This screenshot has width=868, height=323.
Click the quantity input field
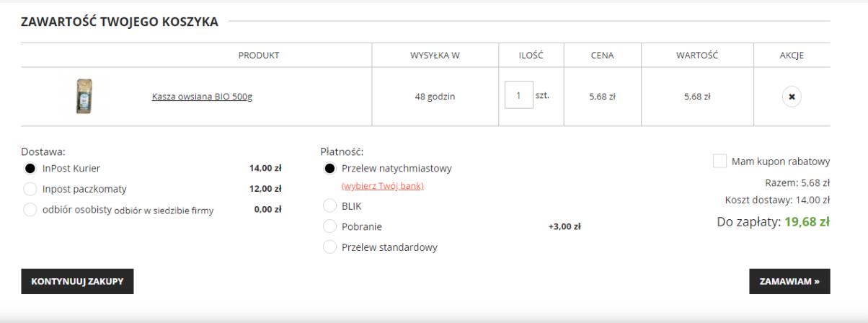click(518, 95)
